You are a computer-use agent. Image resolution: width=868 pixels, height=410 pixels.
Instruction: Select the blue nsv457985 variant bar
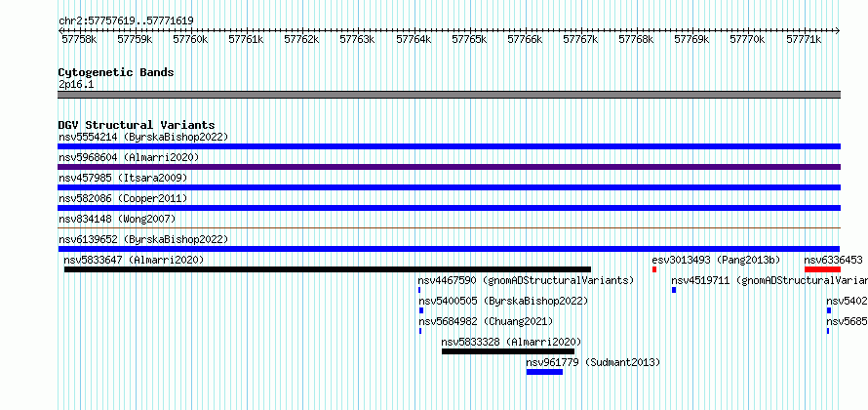coord(449,187)
